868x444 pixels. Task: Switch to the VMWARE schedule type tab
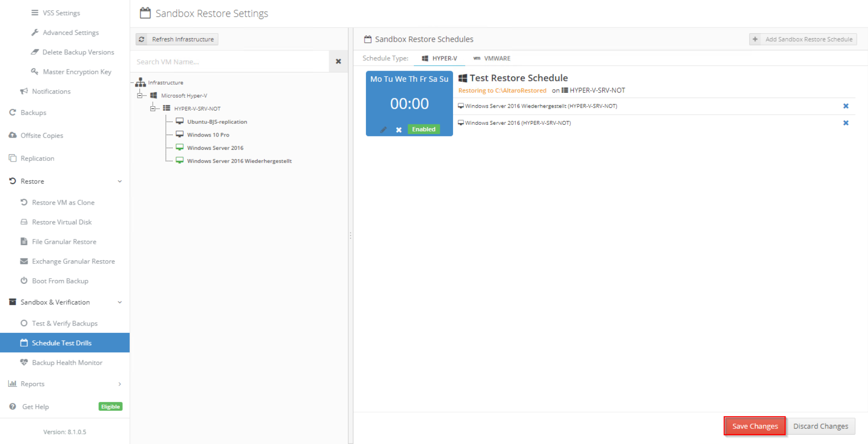pos(492,58)
